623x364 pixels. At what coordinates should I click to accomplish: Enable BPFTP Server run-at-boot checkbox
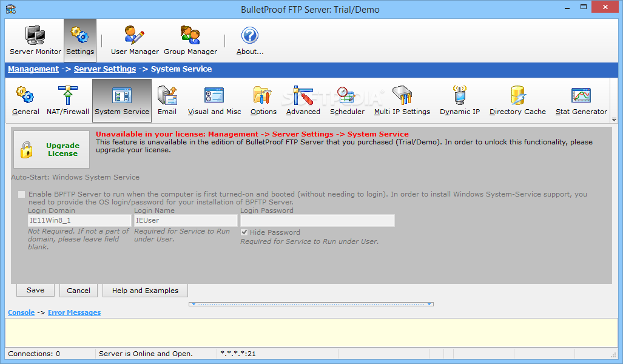point(21,194)
